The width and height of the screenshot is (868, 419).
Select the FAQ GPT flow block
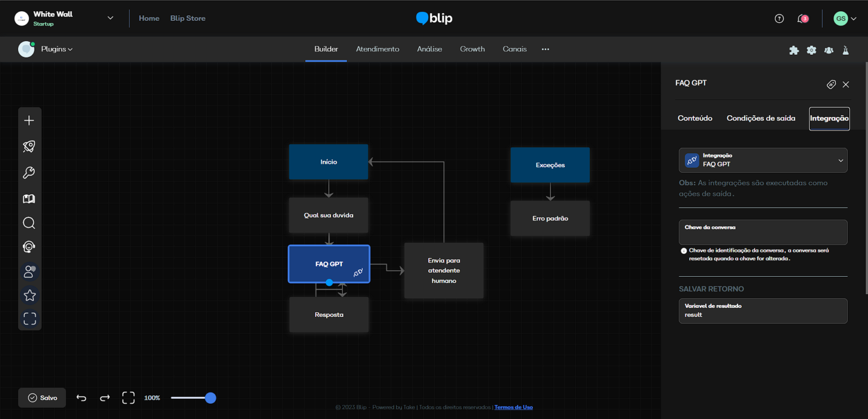tap(329, 263)
